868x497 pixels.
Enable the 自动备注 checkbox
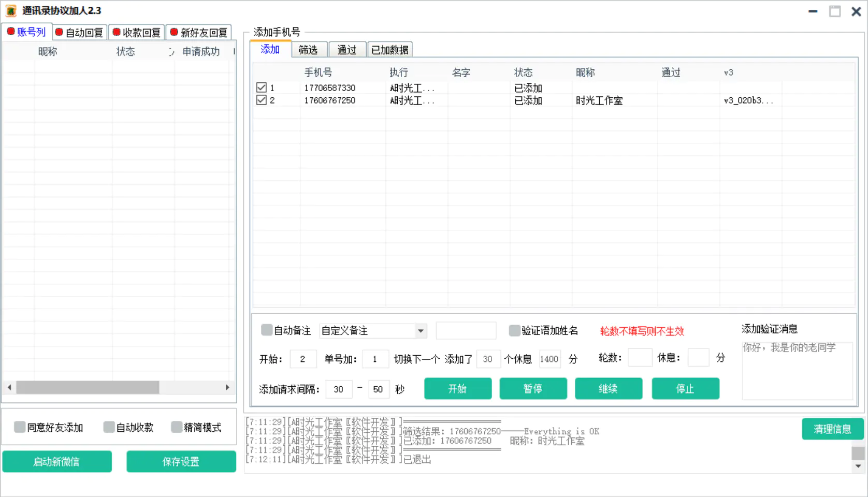(267, 330)
